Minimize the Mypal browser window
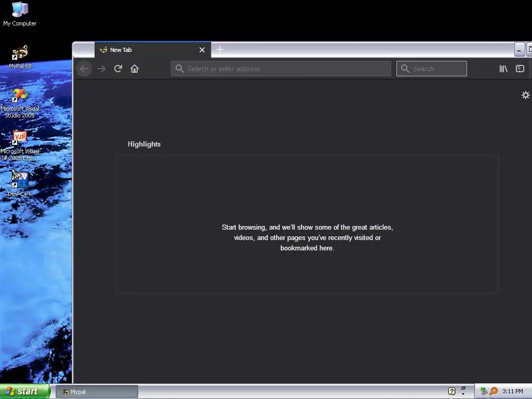The width and height of the screenshot is (532, 399). [519, 50]
